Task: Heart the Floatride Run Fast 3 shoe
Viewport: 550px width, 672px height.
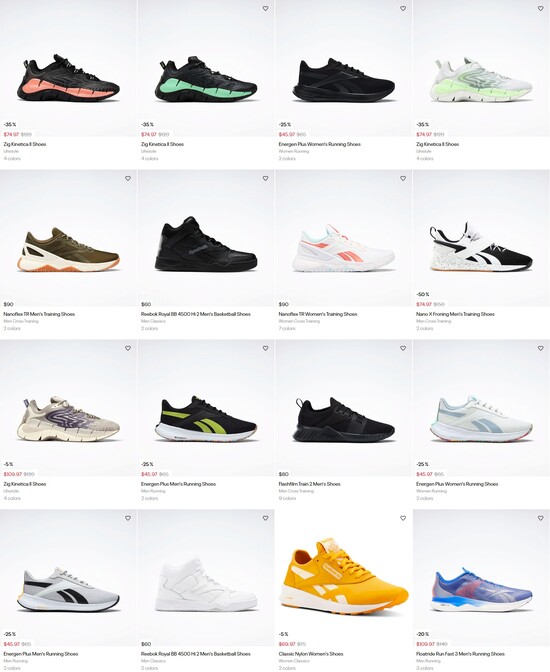Action: (x=541, y=518)
